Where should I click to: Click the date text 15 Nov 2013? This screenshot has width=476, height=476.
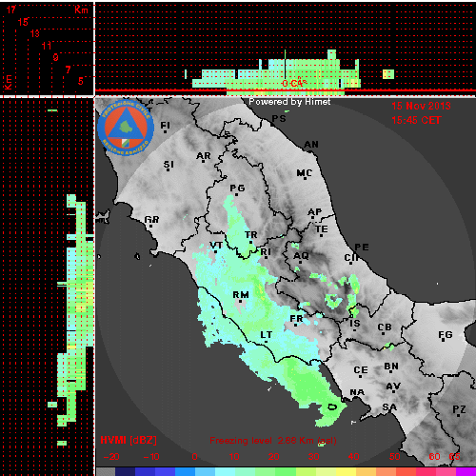pos(421,106)
